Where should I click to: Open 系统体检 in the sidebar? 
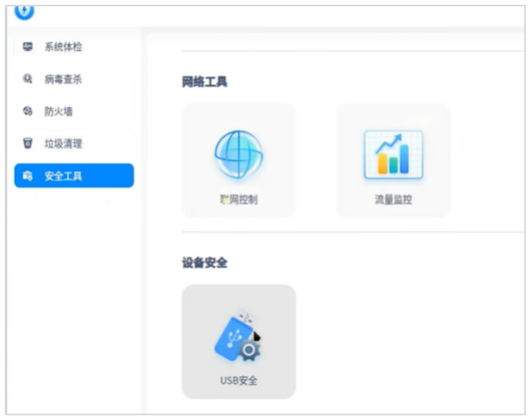pos(74,47)
